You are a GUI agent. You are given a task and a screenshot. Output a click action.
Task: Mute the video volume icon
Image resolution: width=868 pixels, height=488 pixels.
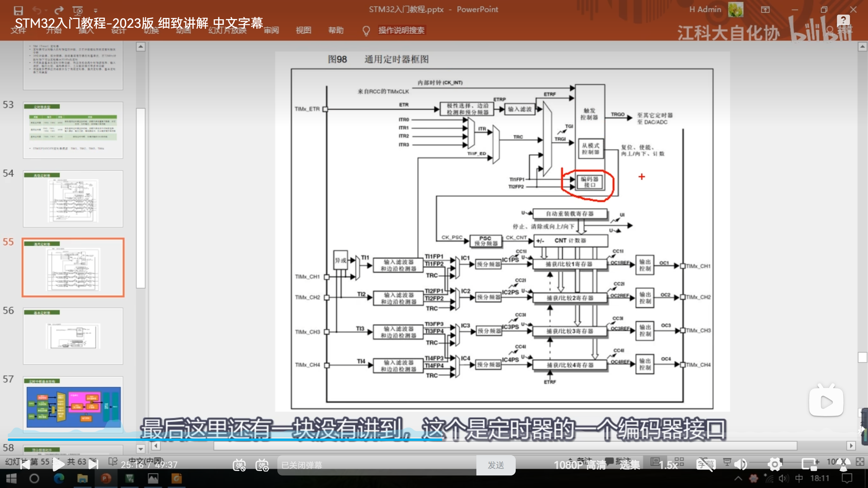click(741, 465)
